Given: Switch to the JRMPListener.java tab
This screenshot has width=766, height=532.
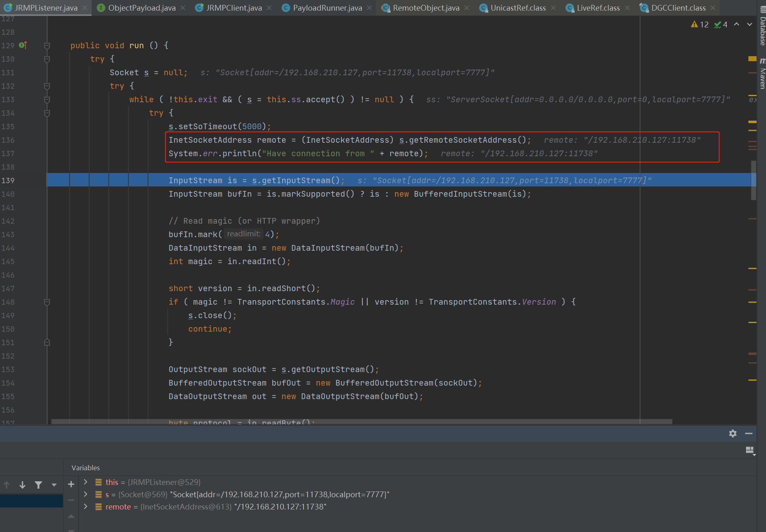Looking at the screenshot, I should click(46, 8).
